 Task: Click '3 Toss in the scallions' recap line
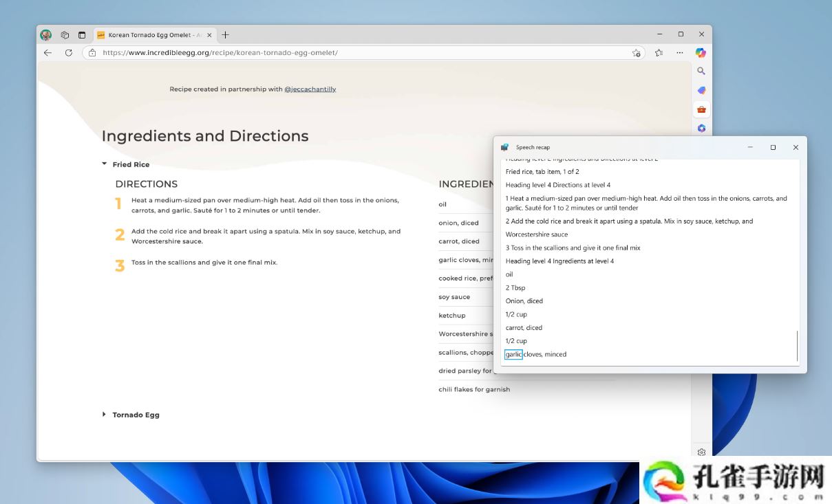click(573, 248)
